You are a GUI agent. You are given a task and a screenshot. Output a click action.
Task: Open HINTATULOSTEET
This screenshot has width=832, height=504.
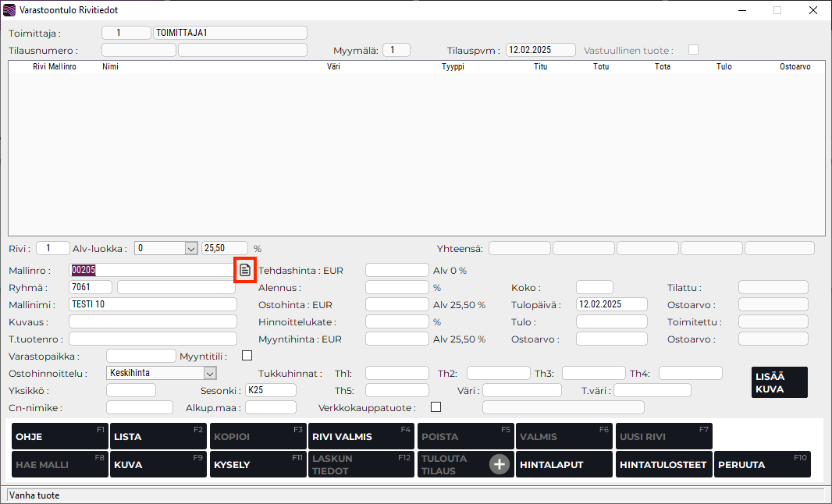pyautogui.click(x=663, y=464)
